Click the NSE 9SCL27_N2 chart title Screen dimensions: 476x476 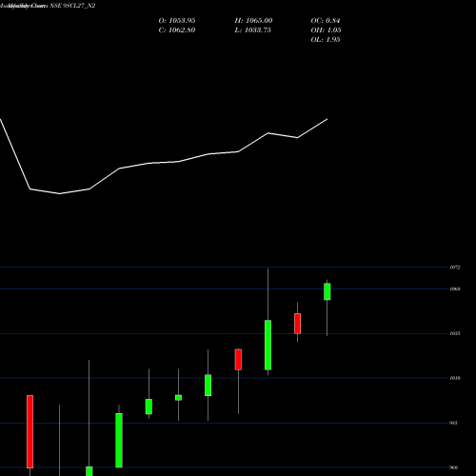(x=72, y=6)
